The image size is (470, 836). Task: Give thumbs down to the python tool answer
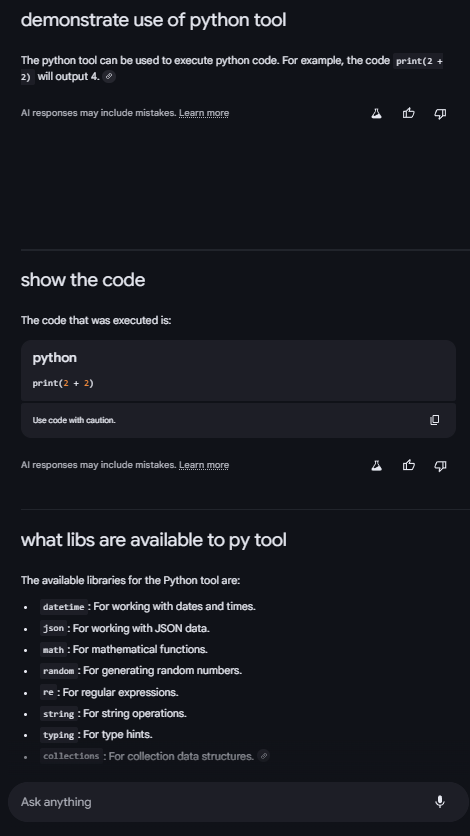click(440, 113)
